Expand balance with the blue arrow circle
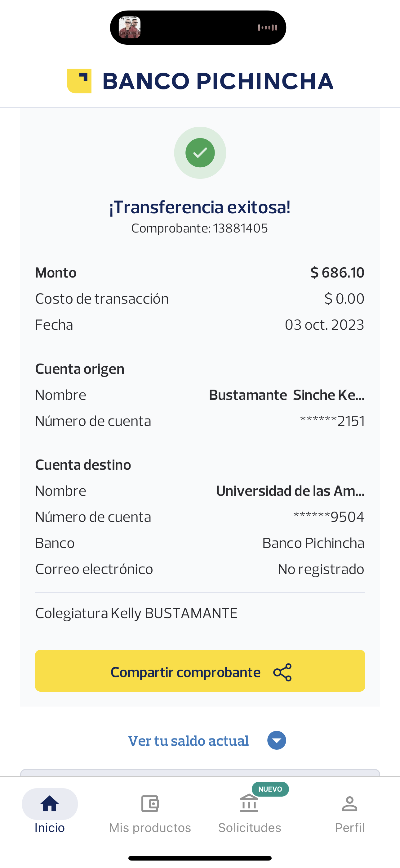Screen dimensions: 400x868 pyautogui.click(x=276, y=740)
